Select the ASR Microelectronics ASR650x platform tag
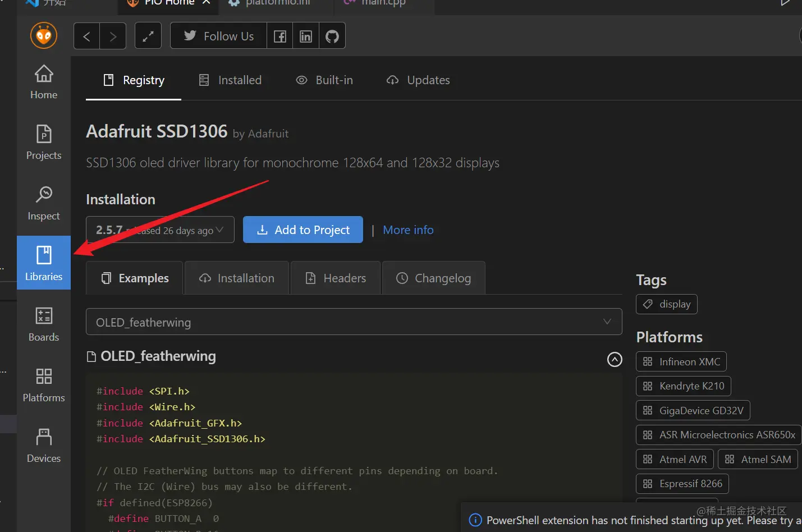The image size is (802, 532). click(719, 435)
